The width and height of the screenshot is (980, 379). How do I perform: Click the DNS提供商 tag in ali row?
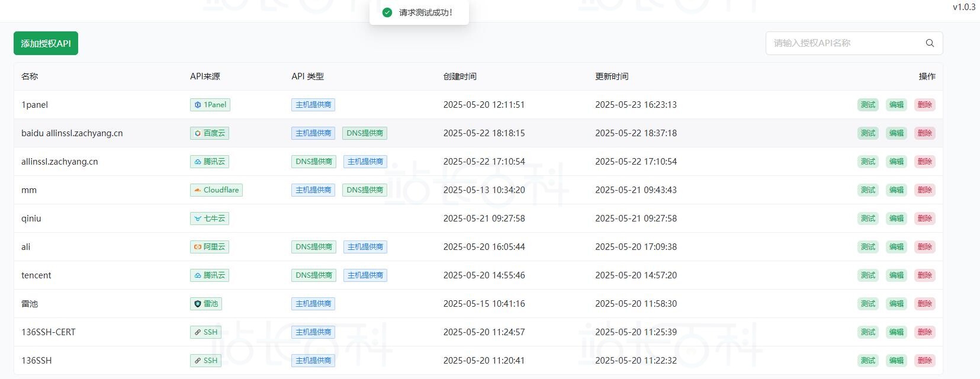click(314, 247)
